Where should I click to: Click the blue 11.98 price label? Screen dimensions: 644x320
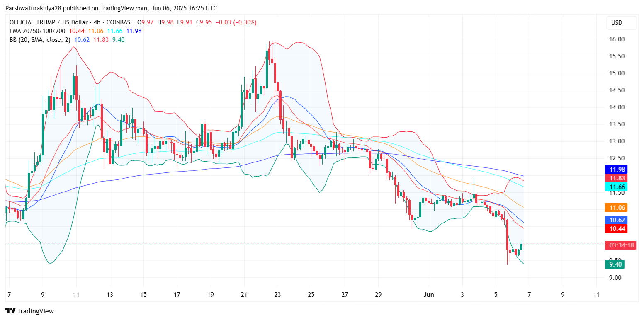tap(616, 169)
